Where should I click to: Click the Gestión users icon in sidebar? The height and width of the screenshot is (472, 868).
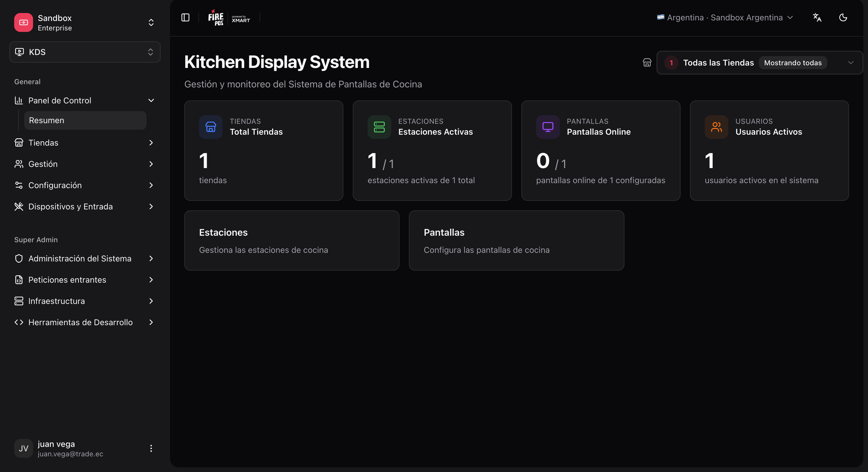(19, 164)
